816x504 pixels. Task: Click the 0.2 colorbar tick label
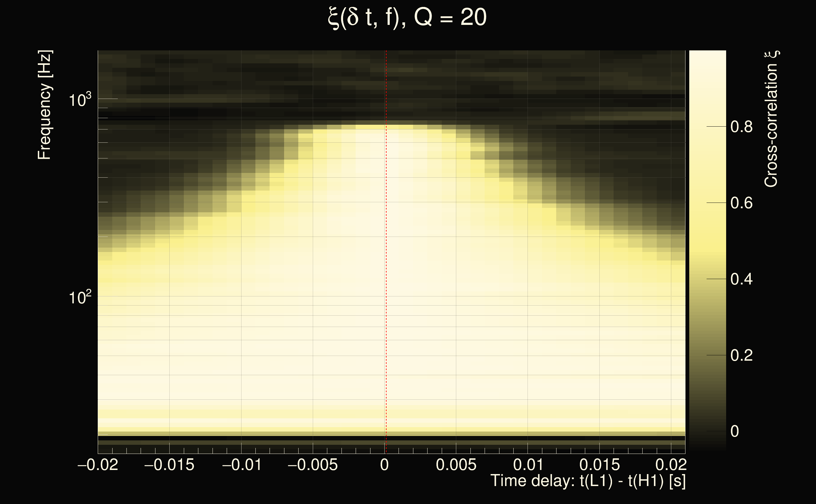[x=741, y=355]
